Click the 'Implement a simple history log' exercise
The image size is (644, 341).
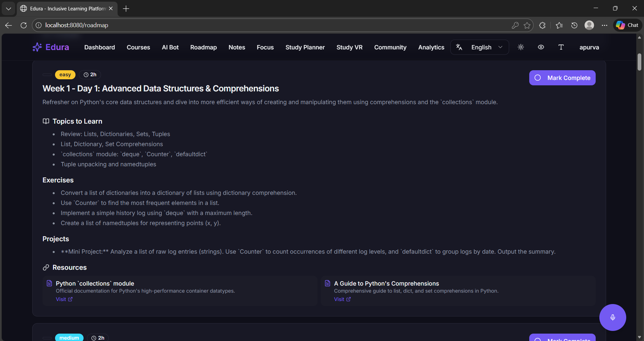pyautogui.click(x=156, y=213)
